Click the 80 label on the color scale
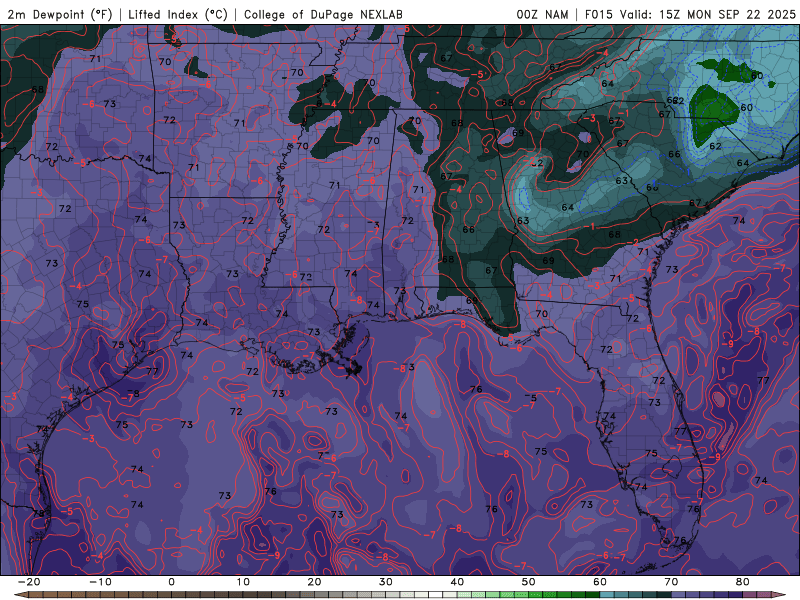This screenshot has width=800, height=600. coord(743,582)
